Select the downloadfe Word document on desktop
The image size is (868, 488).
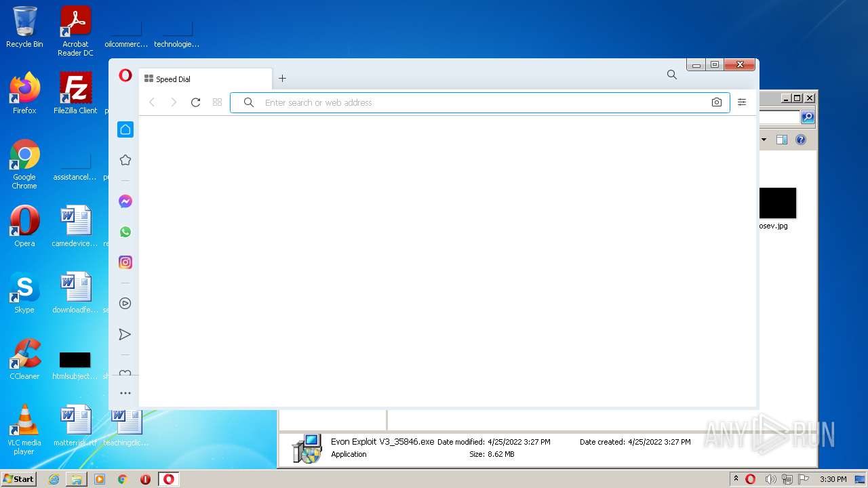point(75,293)
